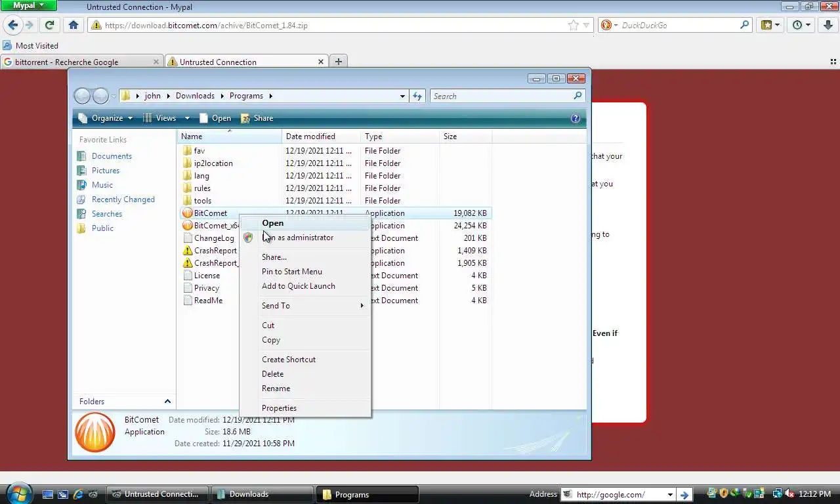Expand the Send To submenu
The image size is (840, 504).
(x=305, y=306)
